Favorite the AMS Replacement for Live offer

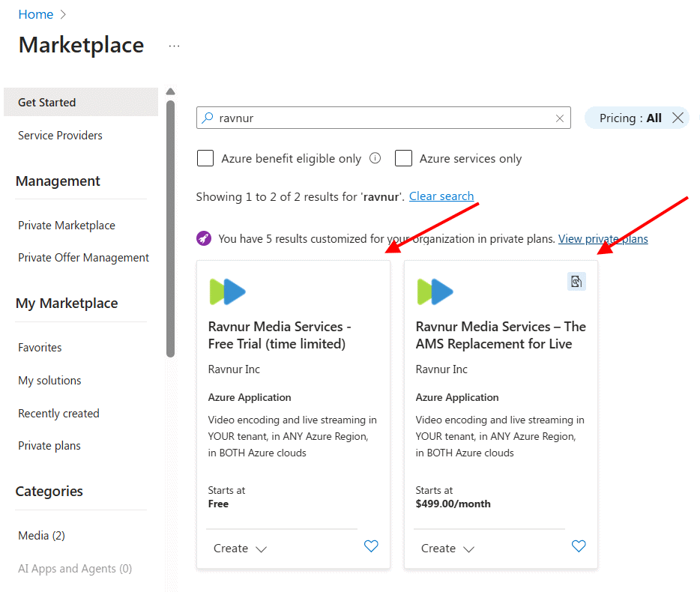(x=579, y=546)
